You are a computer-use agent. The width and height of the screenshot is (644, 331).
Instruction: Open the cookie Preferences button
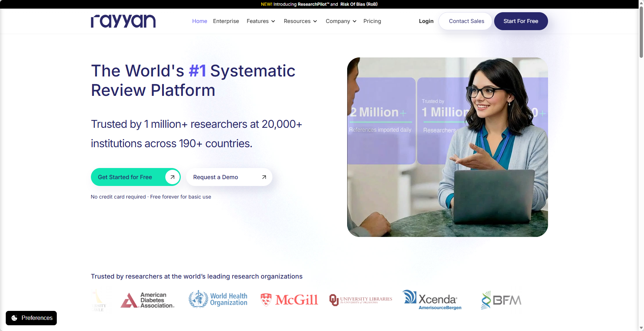tap(31, 318)
